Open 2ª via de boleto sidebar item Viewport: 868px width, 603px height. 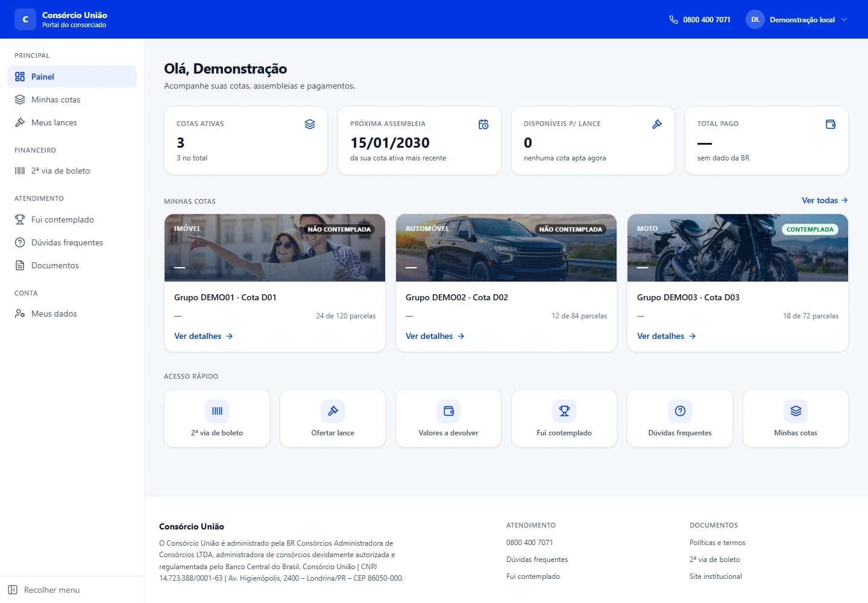(72, 171)
